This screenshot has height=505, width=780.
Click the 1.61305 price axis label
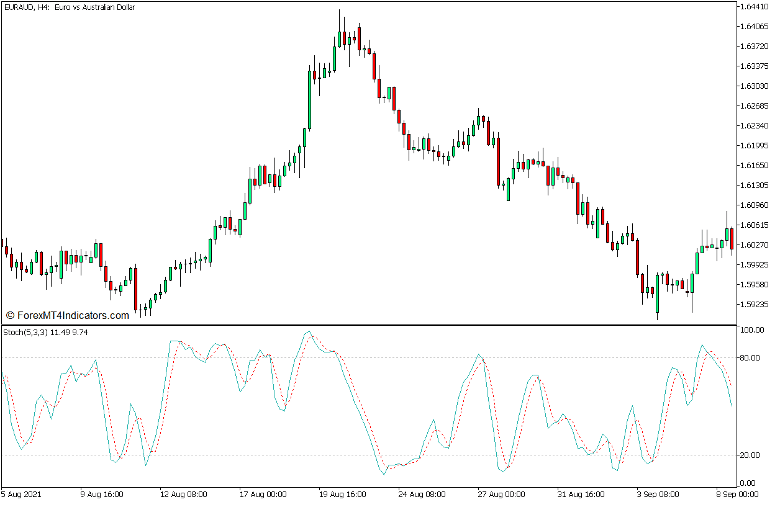[x=754, y=185]
